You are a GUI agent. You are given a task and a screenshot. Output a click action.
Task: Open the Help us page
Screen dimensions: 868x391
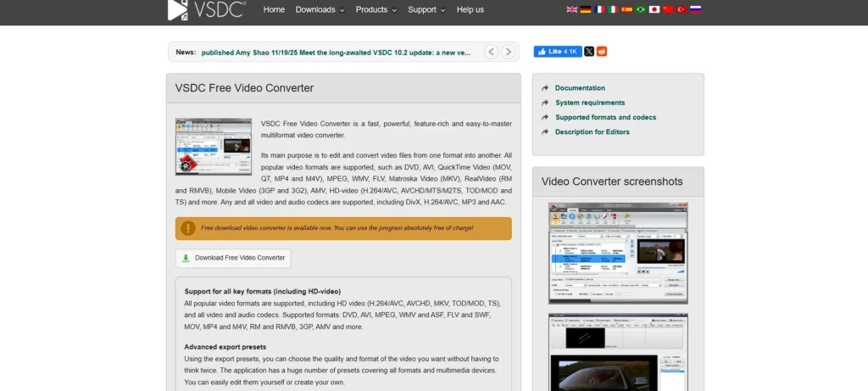pos(470,9)
